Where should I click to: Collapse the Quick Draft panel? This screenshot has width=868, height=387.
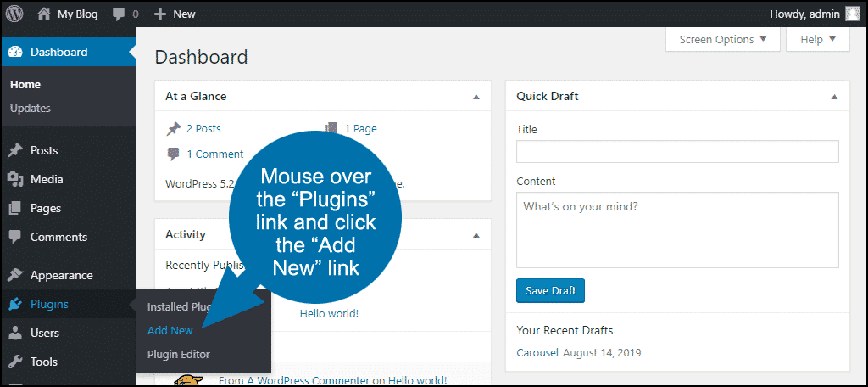(834, 97)
